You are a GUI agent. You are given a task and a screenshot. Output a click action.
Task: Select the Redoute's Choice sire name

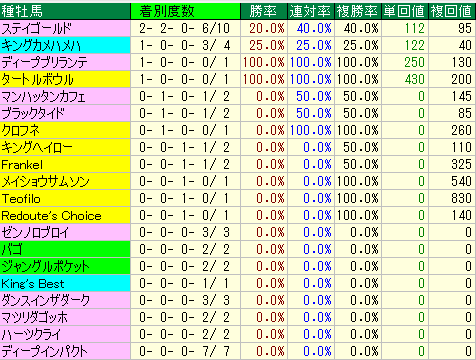click(51, 216)
